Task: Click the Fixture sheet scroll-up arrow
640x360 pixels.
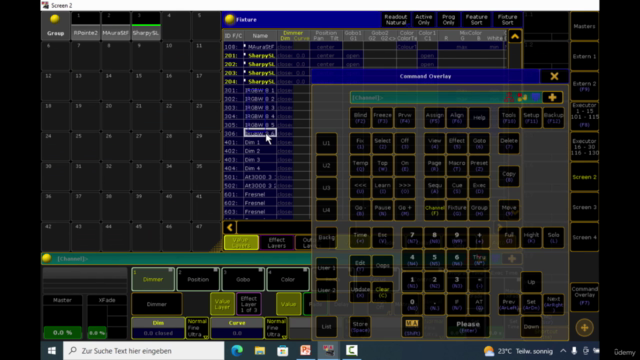Action: coord(515,37)
